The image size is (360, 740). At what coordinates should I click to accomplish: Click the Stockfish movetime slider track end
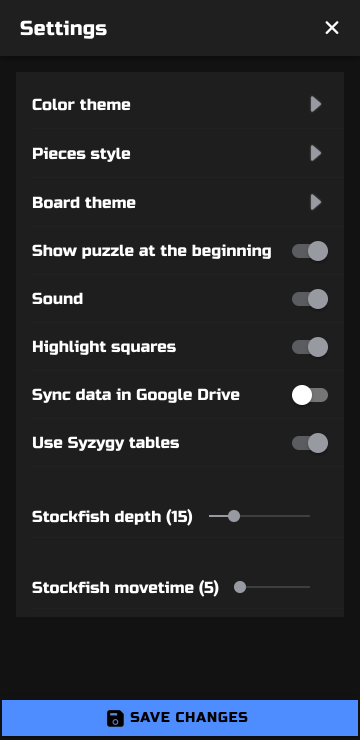click(x=309, y=587)
